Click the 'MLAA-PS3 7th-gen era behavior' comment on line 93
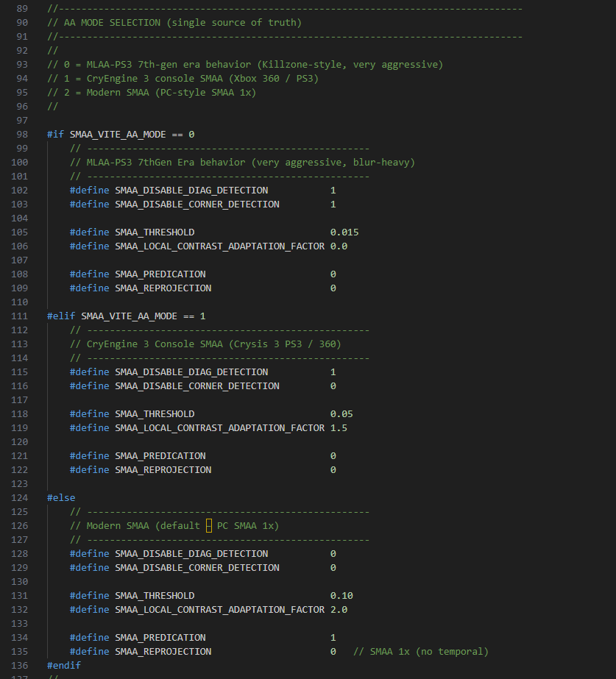This screenshot has width=616, height=679. 245,65
